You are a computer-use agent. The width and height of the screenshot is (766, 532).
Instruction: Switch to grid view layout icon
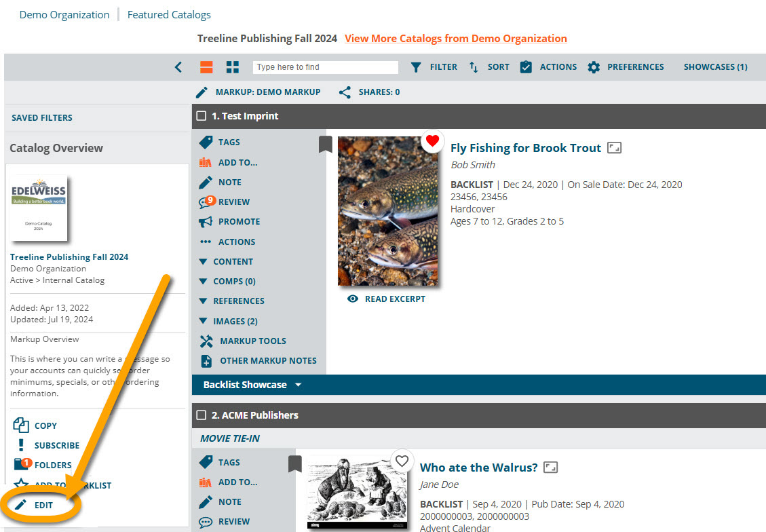point(233,67)
